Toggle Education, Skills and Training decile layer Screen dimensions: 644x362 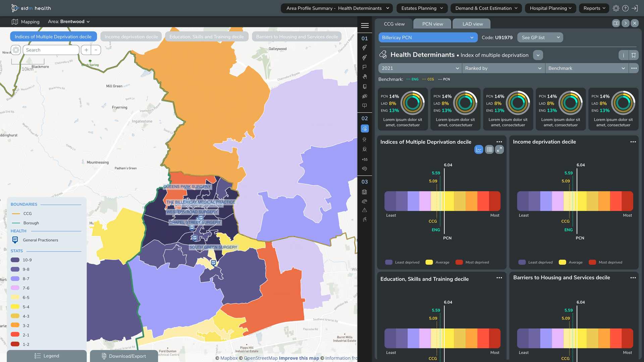click(206, 37)
